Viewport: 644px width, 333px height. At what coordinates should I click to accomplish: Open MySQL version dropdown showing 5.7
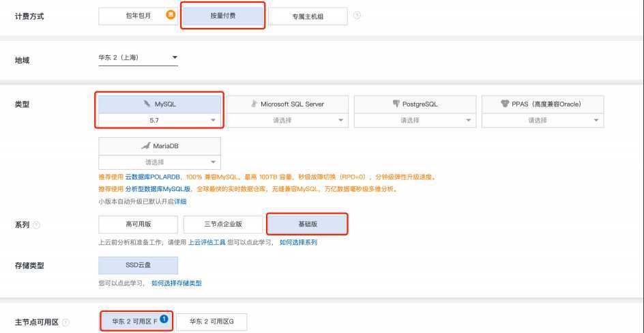click(160, 120)
